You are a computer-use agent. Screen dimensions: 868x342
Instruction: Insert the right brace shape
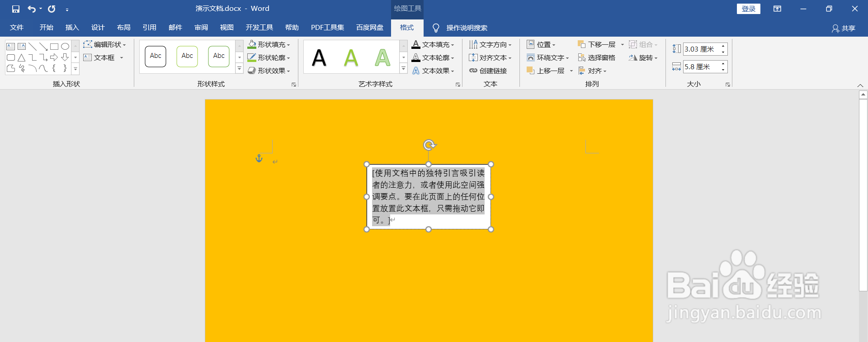(65, 68)
